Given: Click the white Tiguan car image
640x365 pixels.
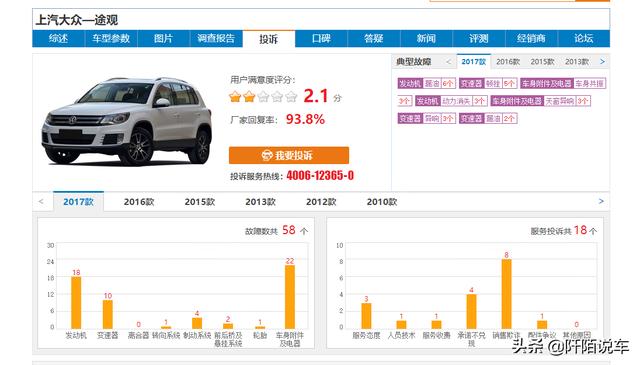Looking at the screenshot, I should pyautogui.click(x=127, y=121).
